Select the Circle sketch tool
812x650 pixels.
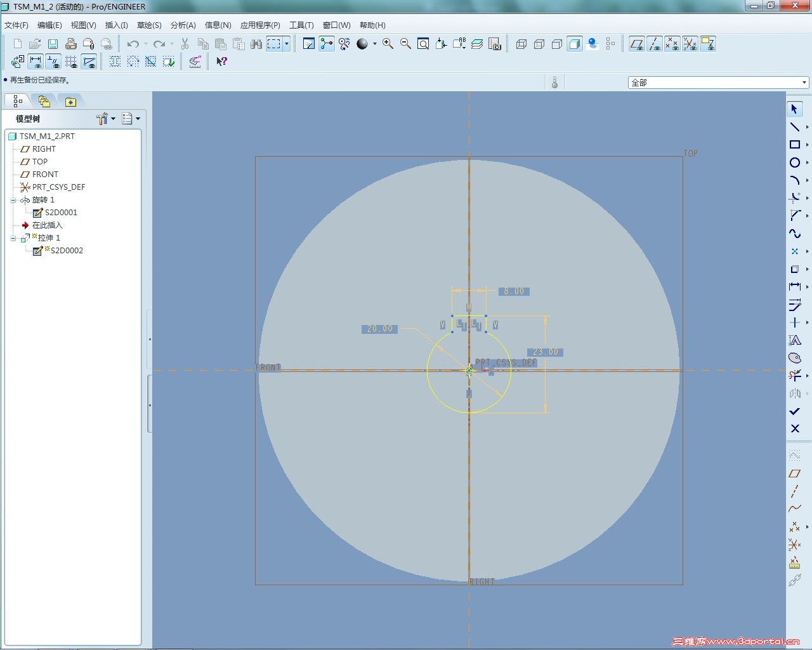click(794, 162)
